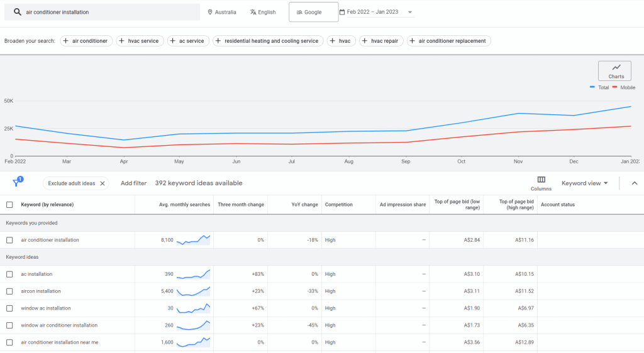View sparkline for air conditioner installation near me

[194, 342]
